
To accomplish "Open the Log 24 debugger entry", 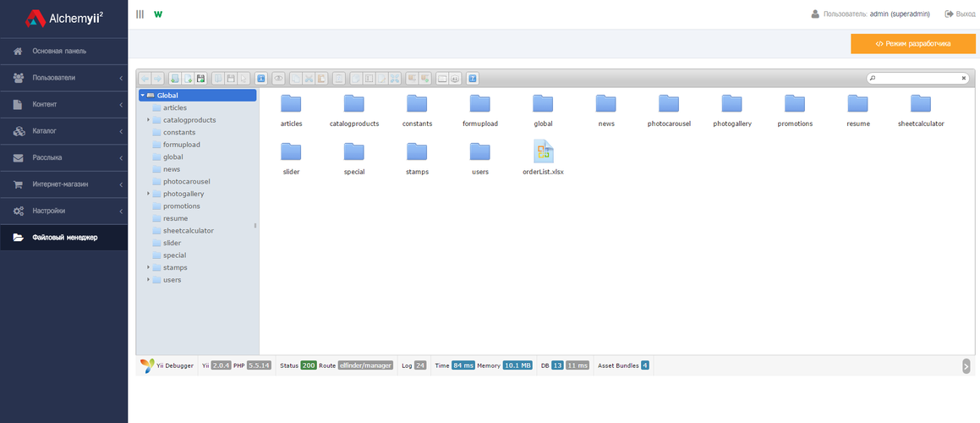I will (x=413, y=365).
